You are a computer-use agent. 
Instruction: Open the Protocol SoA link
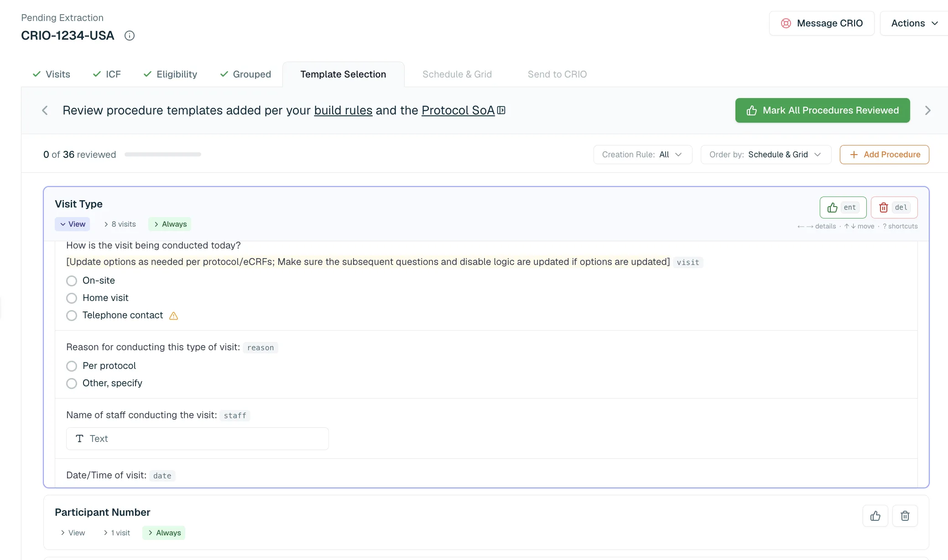click(x=458, y=110)
